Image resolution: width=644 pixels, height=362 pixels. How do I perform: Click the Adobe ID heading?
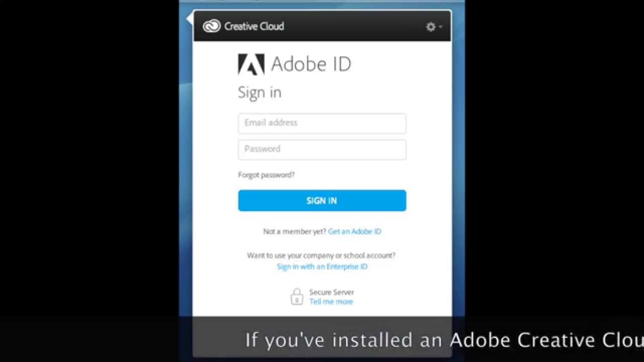pyautogui.click(x=311, y=64)
